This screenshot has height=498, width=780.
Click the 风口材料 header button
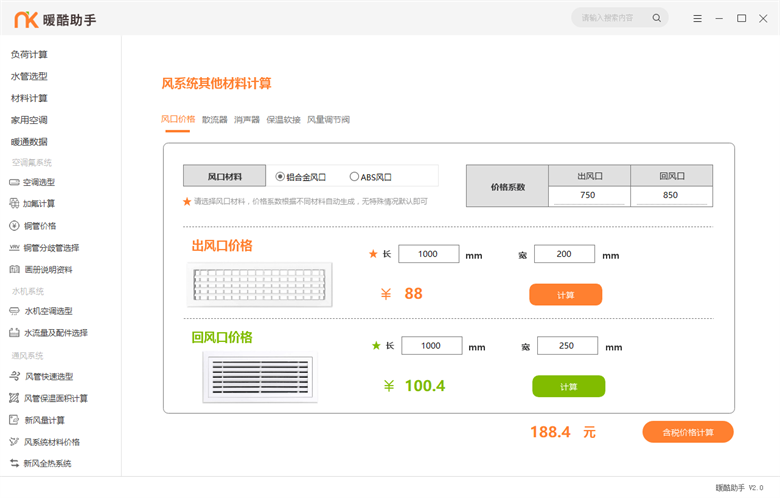coord(224,176)
